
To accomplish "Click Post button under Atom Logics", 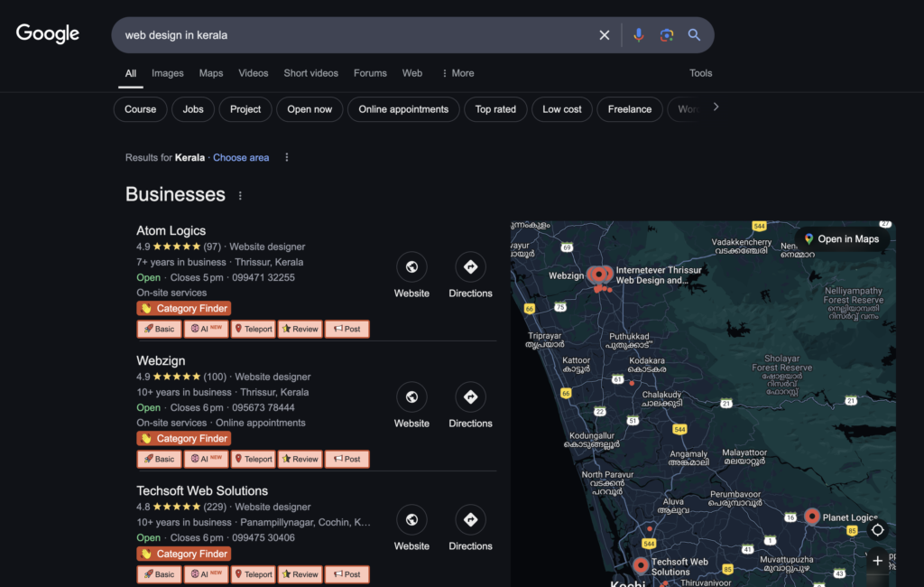I will pos(347,330).
